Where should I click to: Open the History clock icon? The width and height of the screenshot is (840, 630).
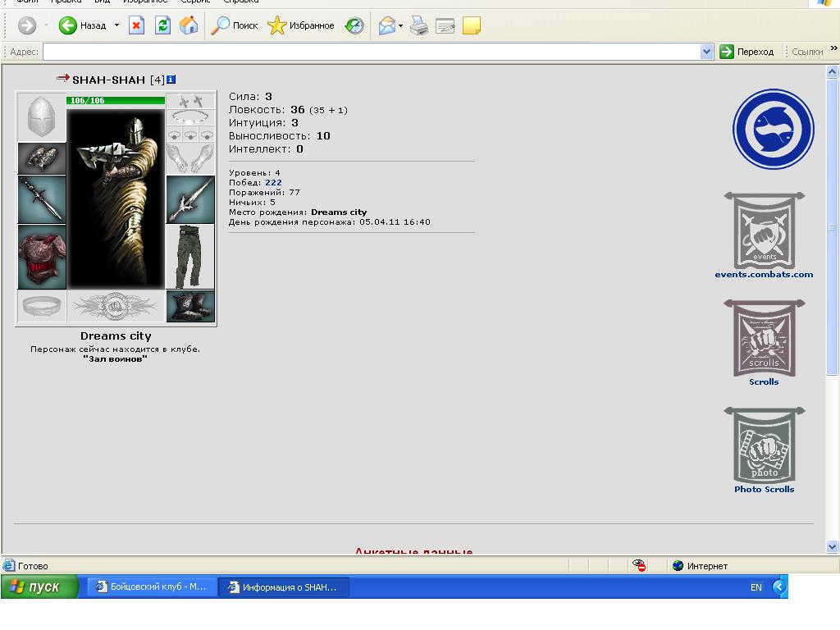(354, 25)
